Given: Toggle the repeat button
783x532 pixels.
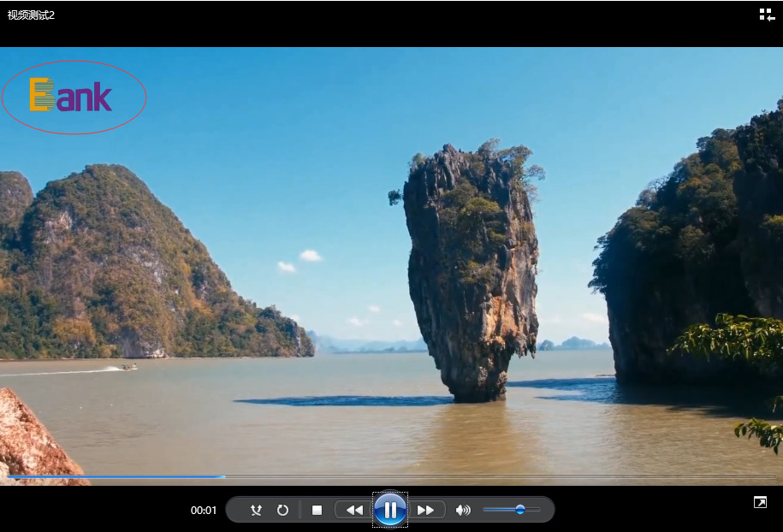Looking at the screenshot, I should pos(282,511).
